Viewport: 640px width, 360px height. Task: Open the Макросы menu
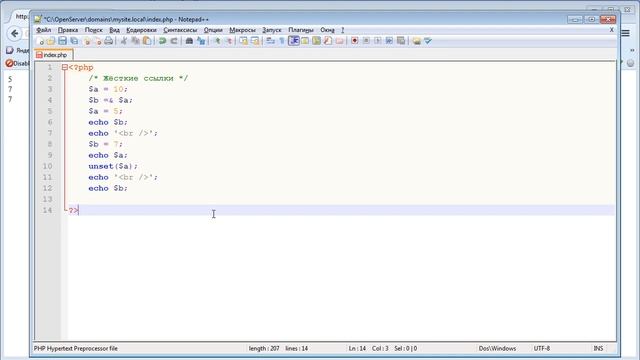(x=242, y=30)
